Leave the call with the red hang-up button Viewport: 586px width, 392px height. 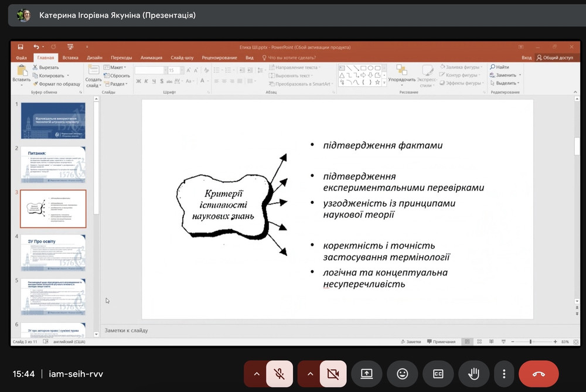click(539, 374)
